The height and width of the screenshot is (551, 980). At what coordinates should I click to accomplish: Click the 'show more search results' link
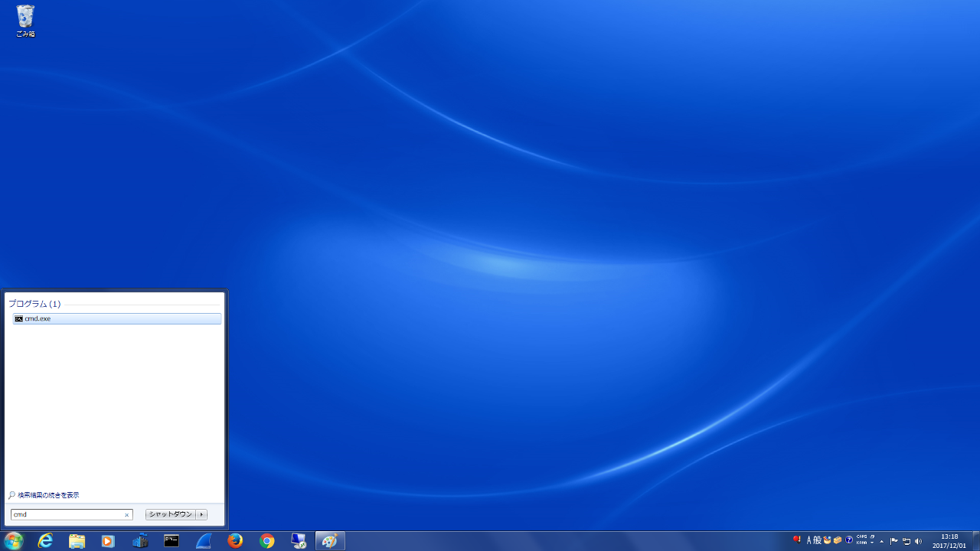coord(44,495)
